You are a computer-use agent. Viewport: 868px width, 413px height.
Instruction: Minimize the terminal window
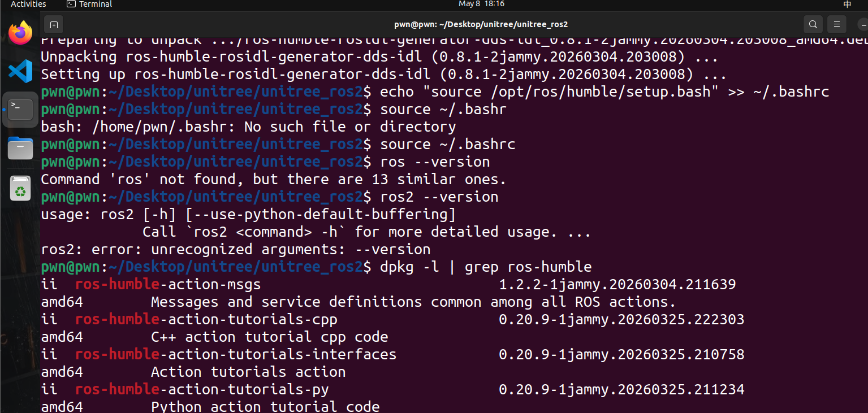[863, 24]
